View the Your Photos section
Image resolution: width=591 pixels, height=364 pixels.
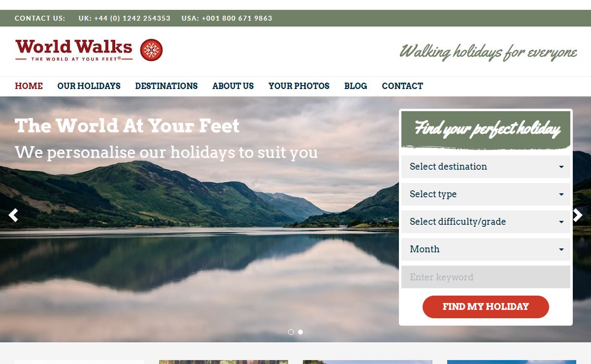(299, 86)
